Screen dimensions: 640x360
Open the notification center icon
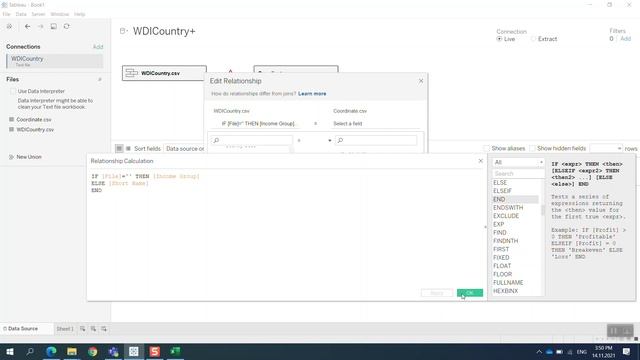click(x=627, y=351)
